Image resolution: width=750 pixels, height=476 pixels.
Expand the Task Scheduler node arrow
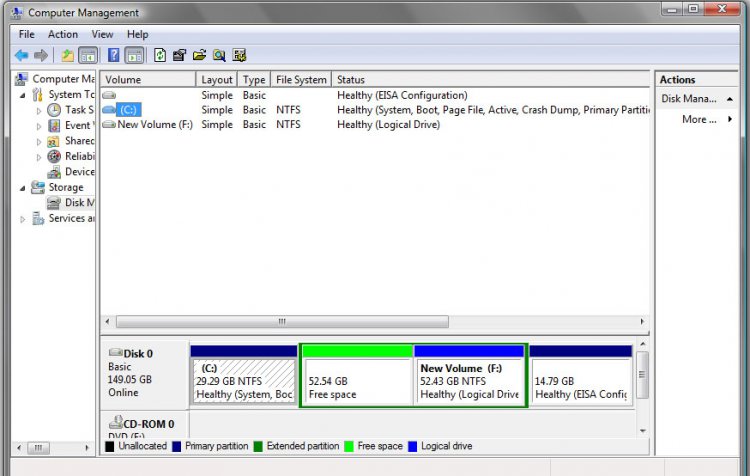[39, 111]
